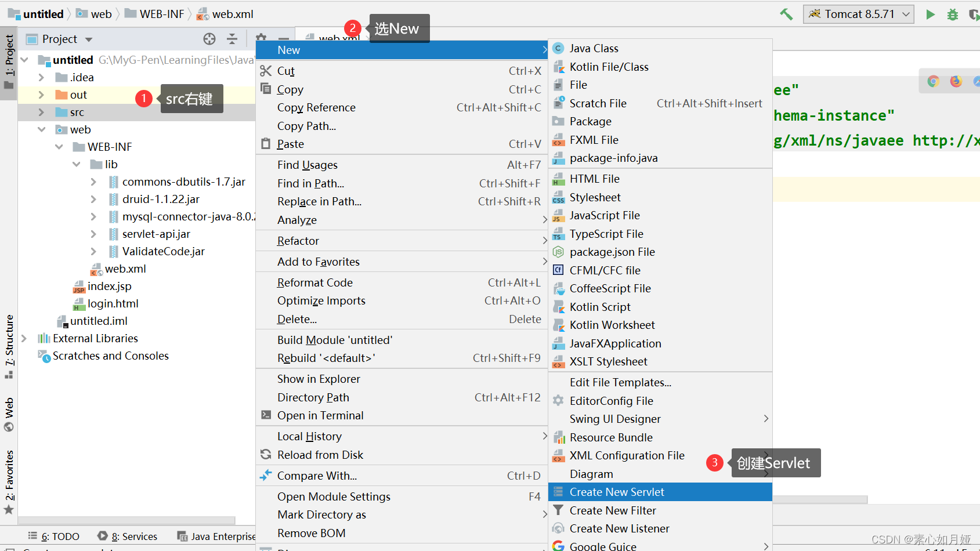Viewport: 980px width, 551px height.
Task: Click Create New Servlet
Action: click(x=660, y=492)
